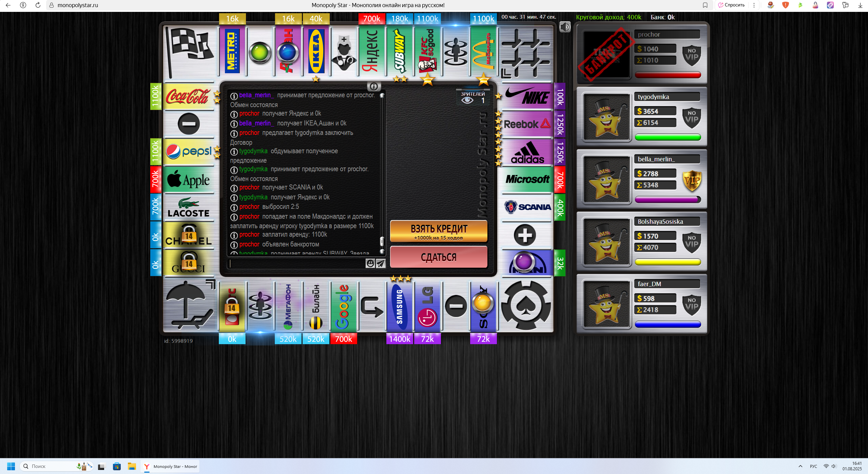Open File Explorer from the taskbar

tap(132, 466)
